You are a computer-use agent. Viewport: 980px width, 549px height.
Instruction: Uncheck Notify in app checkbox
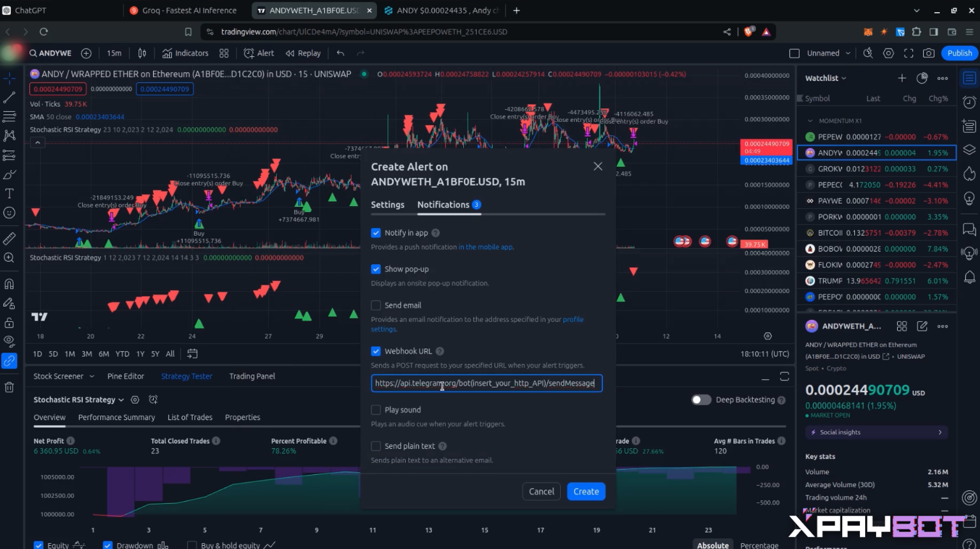[x=376, y=233]
